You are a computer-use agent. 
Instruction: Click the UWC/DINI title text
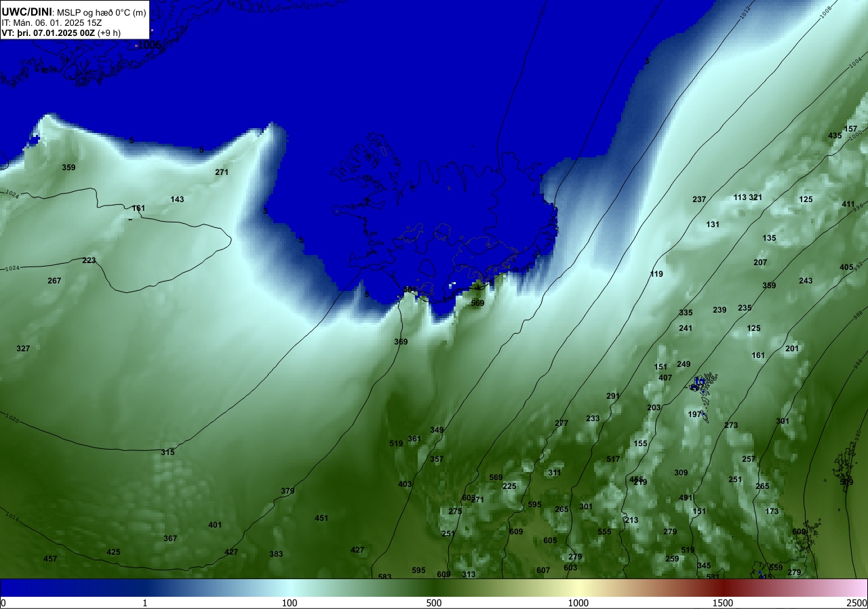tap(27, 12)
